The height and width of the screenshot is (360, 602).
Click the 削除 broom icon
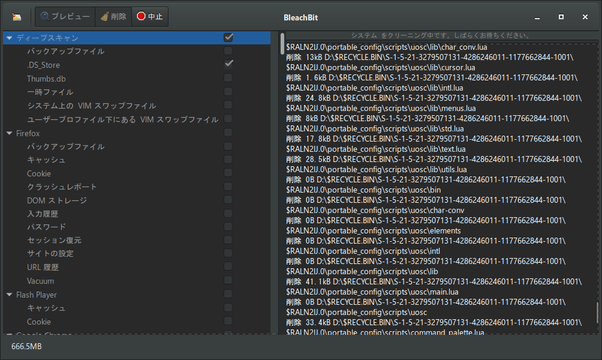[x=104, y=17]
